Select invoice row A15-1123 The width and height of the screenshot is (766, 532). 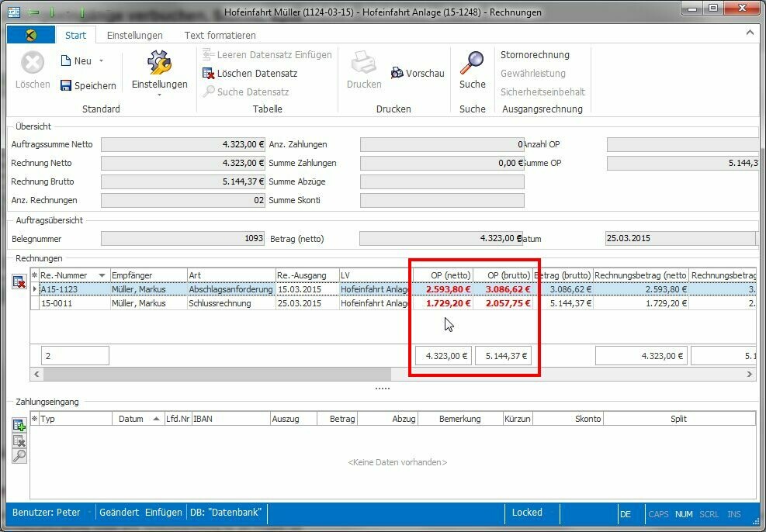(x=393, y=289)
